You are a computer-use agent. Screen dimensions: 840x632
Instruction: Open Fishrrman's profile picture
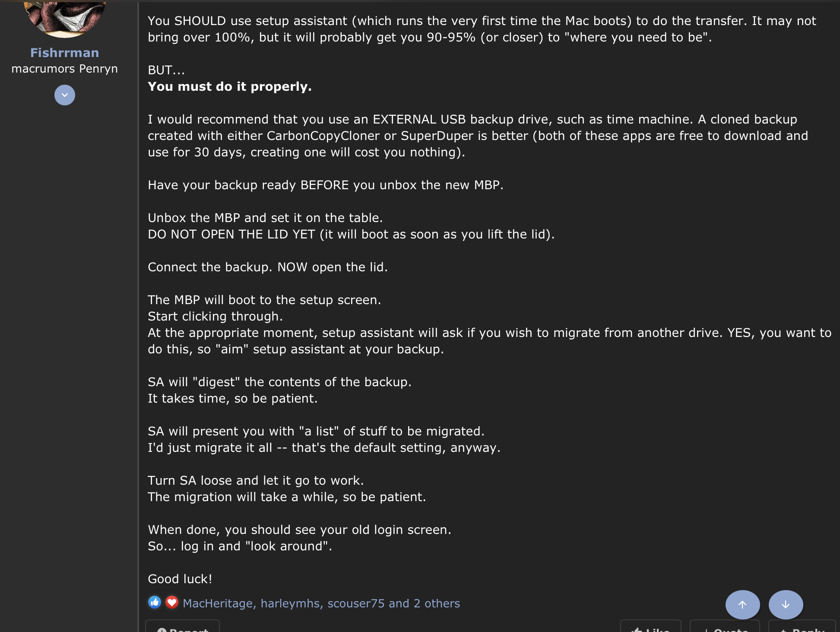point(65,16)
